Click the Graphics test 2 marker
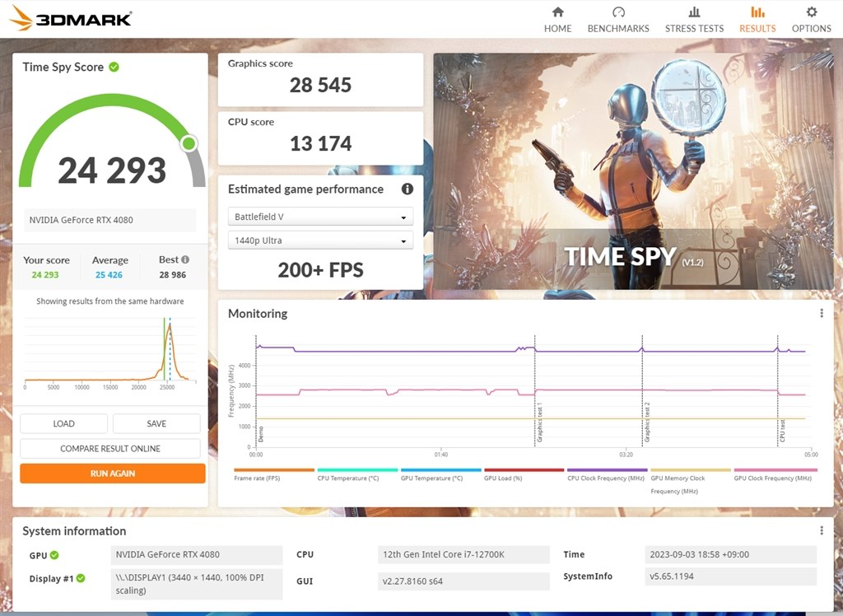This screenshot has width=843, height=616. [x=647, y=422]
